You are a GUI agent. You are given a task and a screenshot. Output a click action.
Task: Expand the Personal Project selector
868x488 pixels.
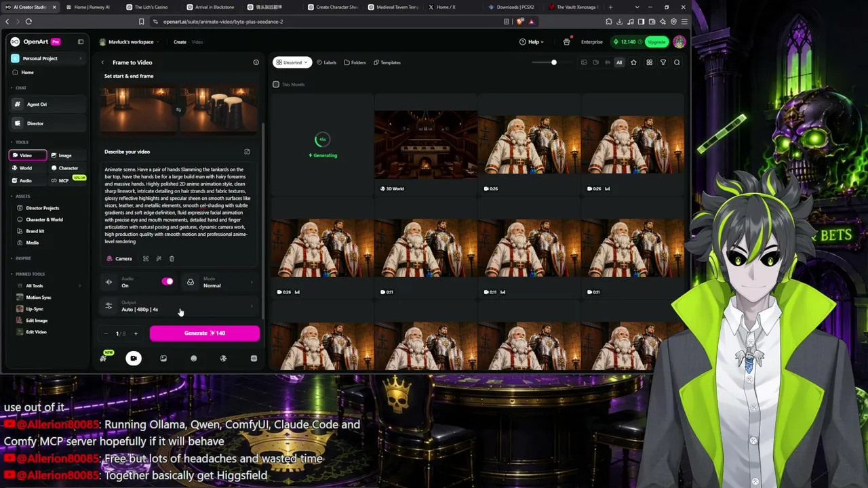pyautogui.click(x=46, y=58)
